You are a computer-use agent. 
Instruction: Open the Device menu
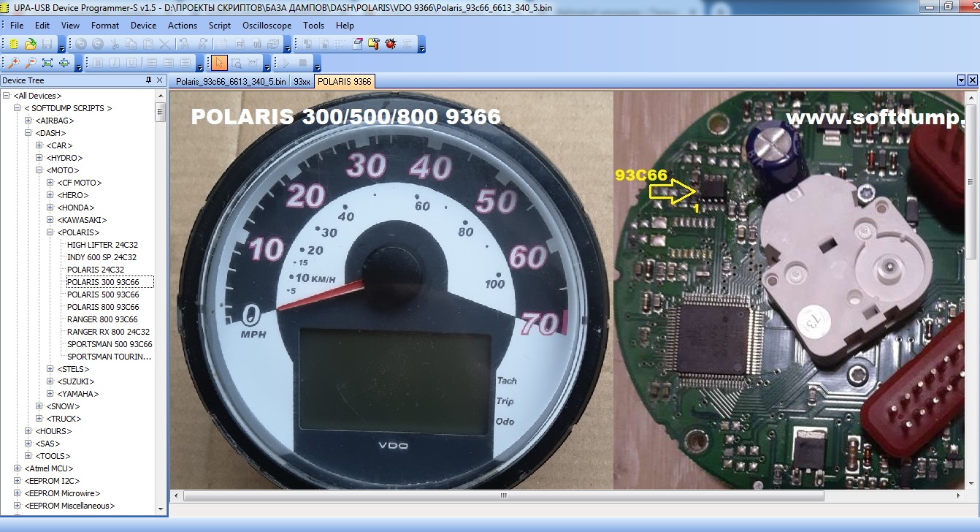143,25
